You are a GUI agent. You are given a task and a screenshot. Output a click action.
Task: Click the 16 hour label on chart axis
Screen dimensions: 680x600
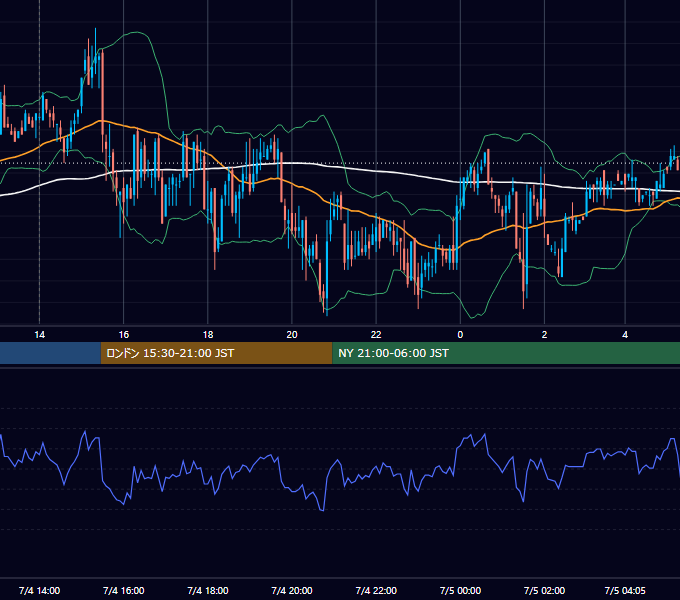pos(124,335)
